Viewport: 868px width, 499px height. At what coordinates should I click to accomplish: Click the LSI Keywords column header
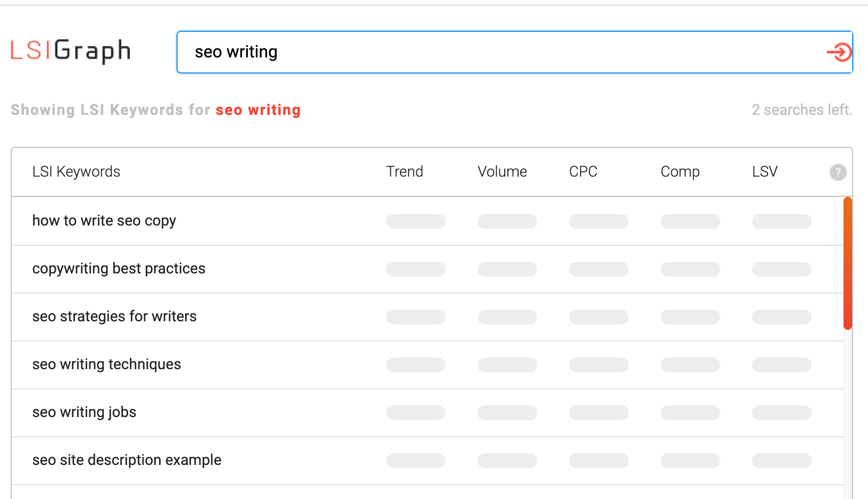pos(76,172)
